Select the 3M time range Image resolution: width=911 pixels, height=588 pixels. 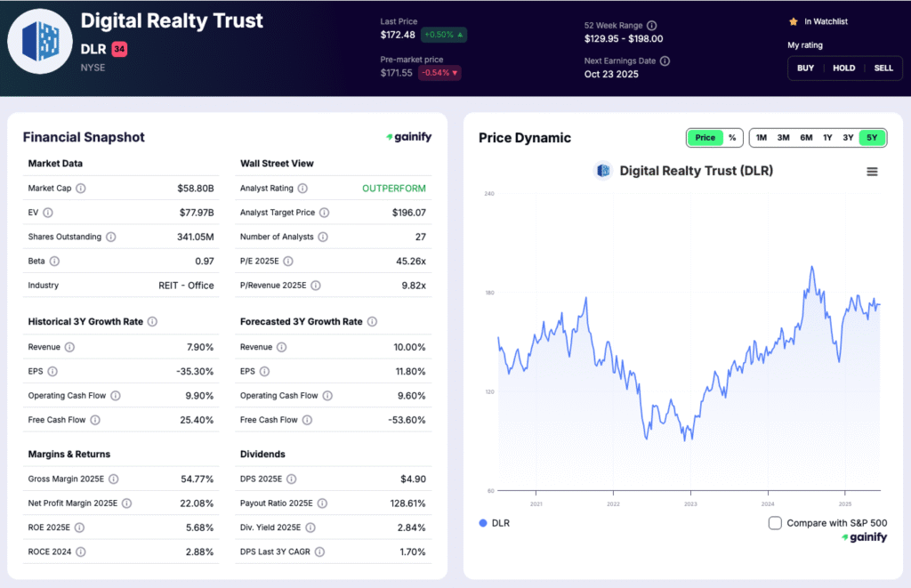click(x=784, y=138)
